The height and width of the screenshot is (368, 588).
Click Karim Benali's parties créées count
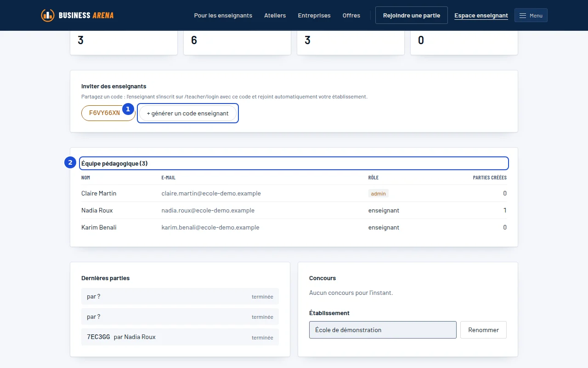pos(505,227)
